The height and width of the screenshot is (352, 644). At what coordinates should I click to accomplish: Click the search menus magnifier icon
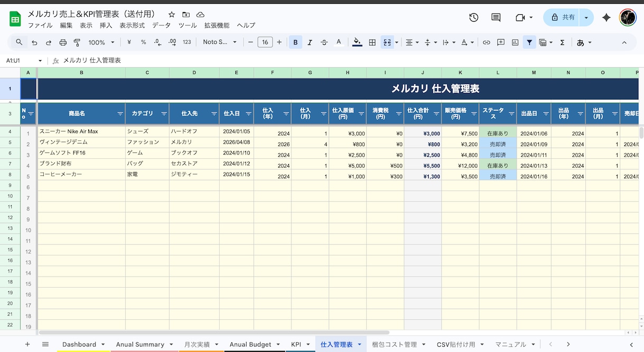coord(19,42)
